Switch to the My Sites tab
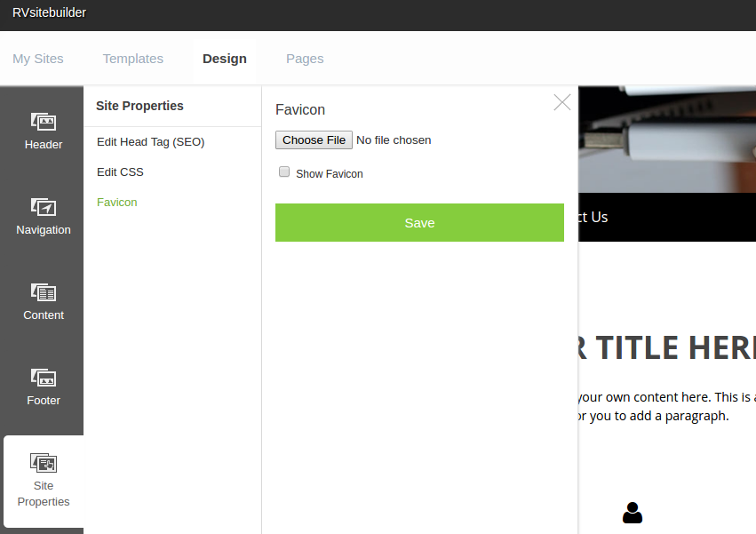 click(x=38, y=59)
